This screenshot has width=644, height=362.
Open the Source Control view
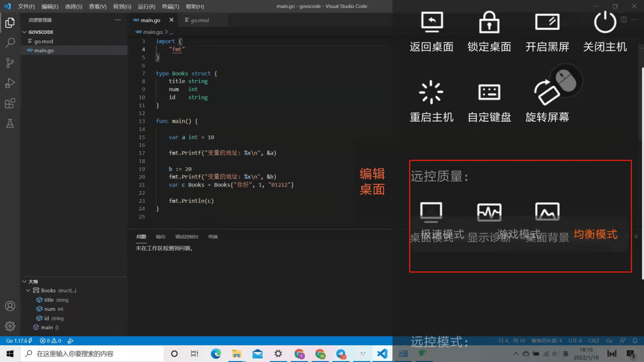[10, 63]
